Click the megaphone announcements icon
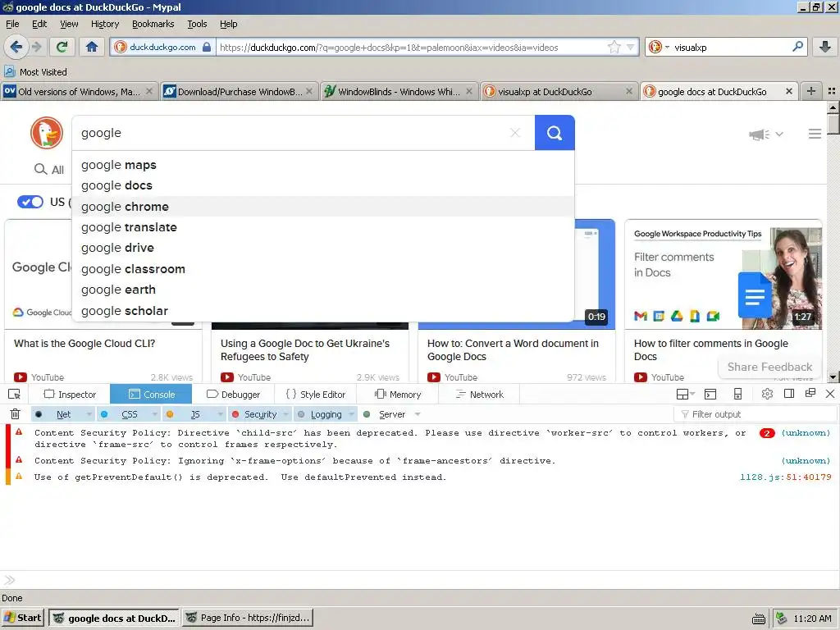Image resolution: width=840 pixels, height=630 pixels. [759, 134]
